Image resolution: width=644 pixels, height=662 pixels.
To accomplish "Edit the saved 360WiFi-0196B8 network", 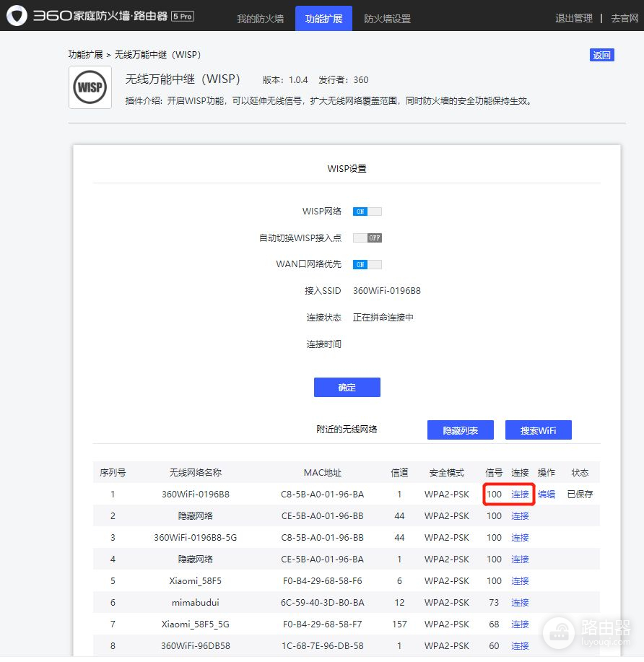I will pos(547,495).
